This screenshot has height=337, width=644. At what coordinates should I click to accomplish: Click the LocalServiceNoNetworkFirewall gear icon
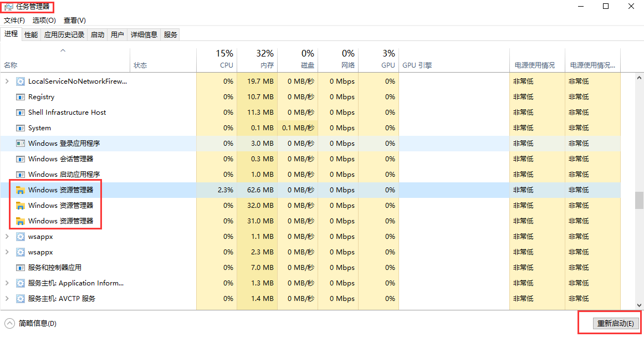pyautogui.click(x=20, y=81)
